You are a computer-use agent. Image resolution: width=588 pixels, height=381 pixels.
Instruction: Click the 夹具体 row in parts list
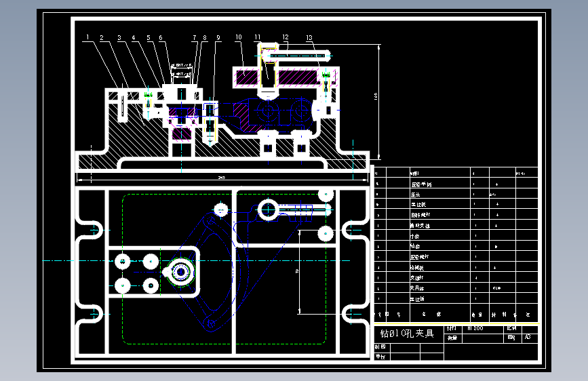pos(456,288)
